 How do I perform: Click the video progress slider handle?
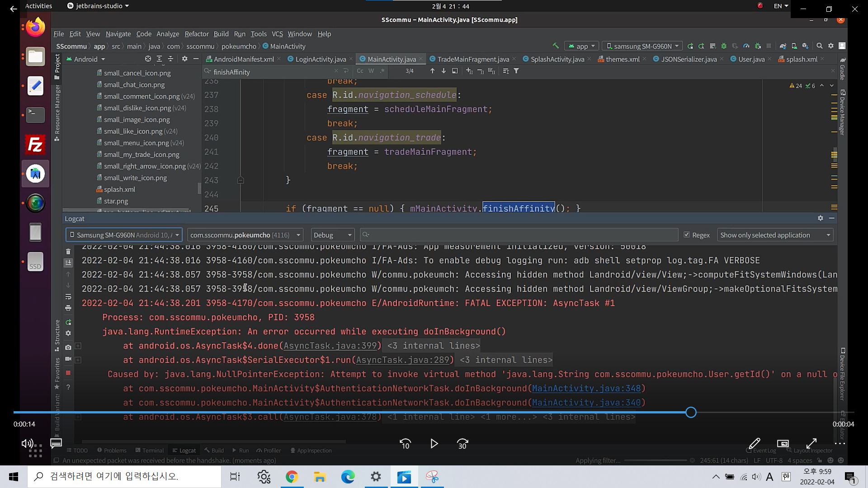691,413
